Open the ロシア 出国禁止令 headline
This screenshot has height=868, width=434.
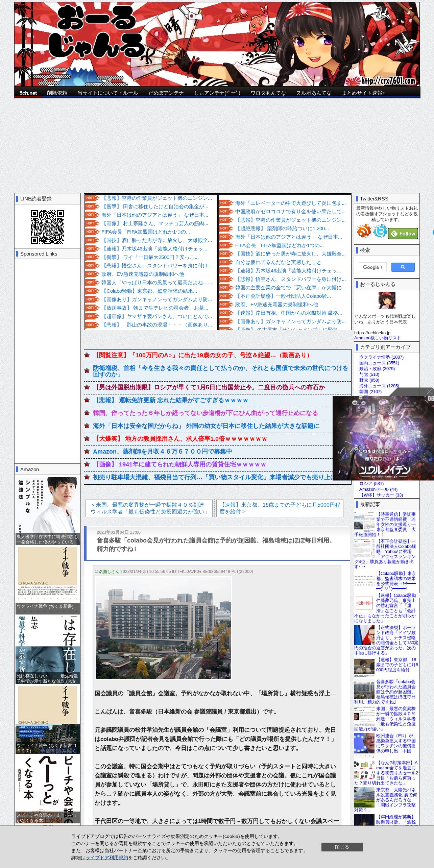[x=209, y=387]
